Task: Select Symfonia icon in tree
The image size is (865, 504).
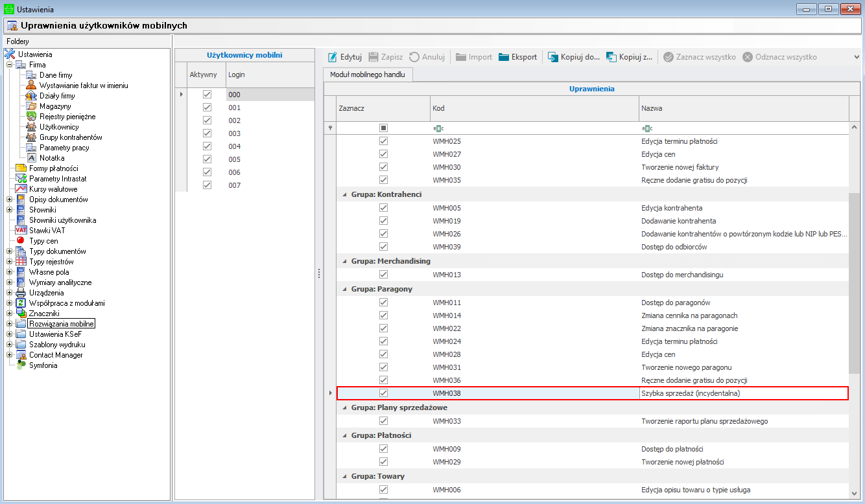Action: click(x=21, y=365)
